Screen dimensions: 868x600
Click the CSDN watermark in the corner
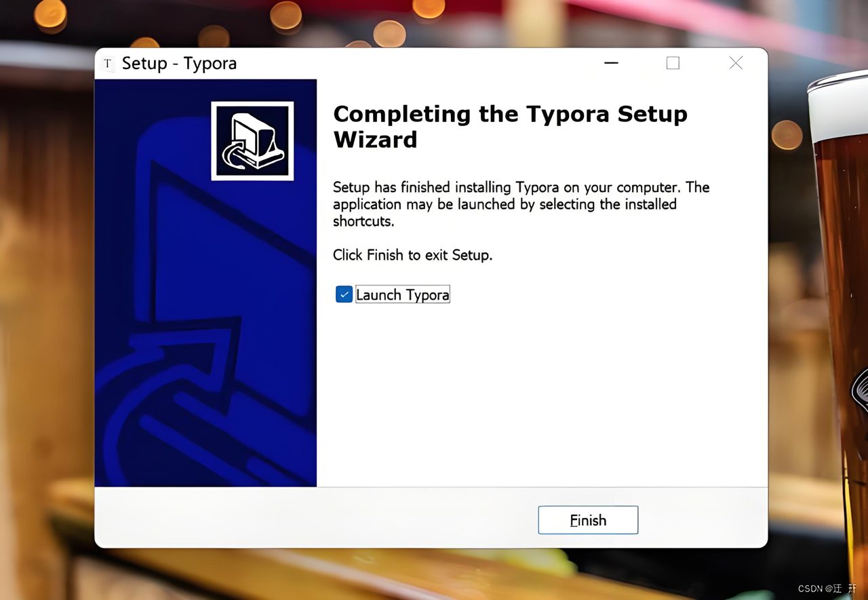[x=827, y=588]
